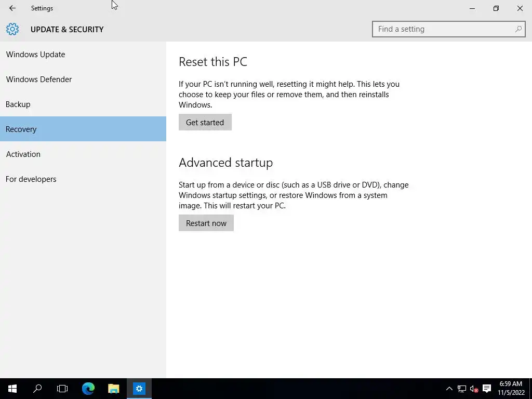
Task: Open Task View on the taskbar
Action: click(62, 389)
